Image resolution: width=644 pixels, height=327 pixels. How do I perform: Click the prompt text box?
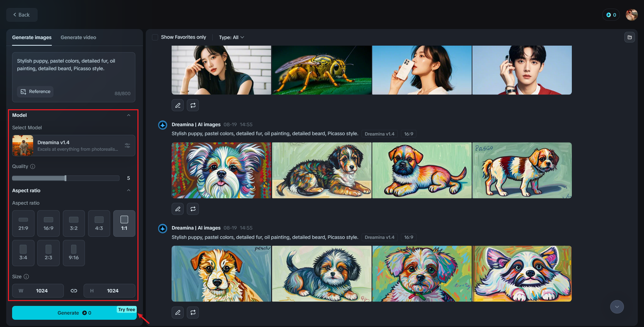click(73, 77)
